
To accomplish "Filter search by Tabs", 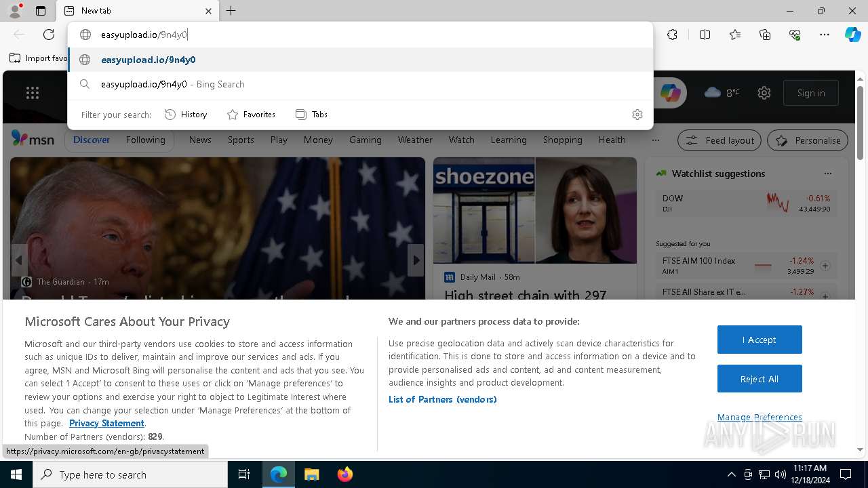I will point(311,115).
